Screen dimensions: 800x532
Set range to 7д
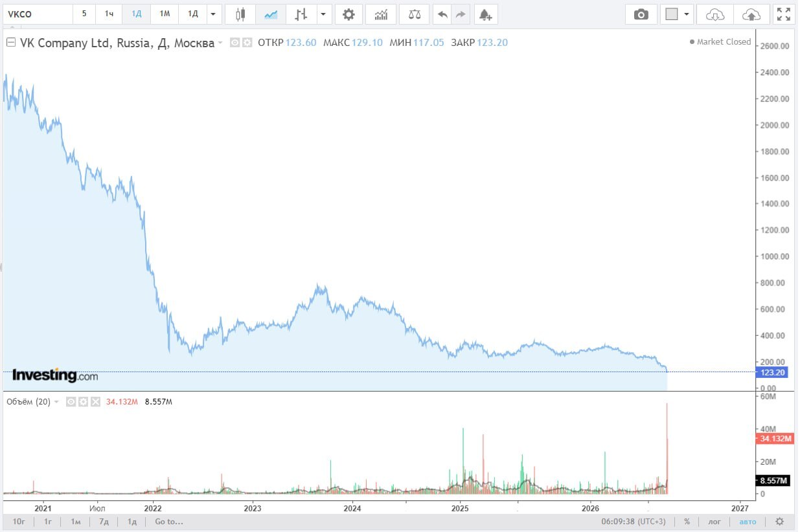tap(104, 522)
